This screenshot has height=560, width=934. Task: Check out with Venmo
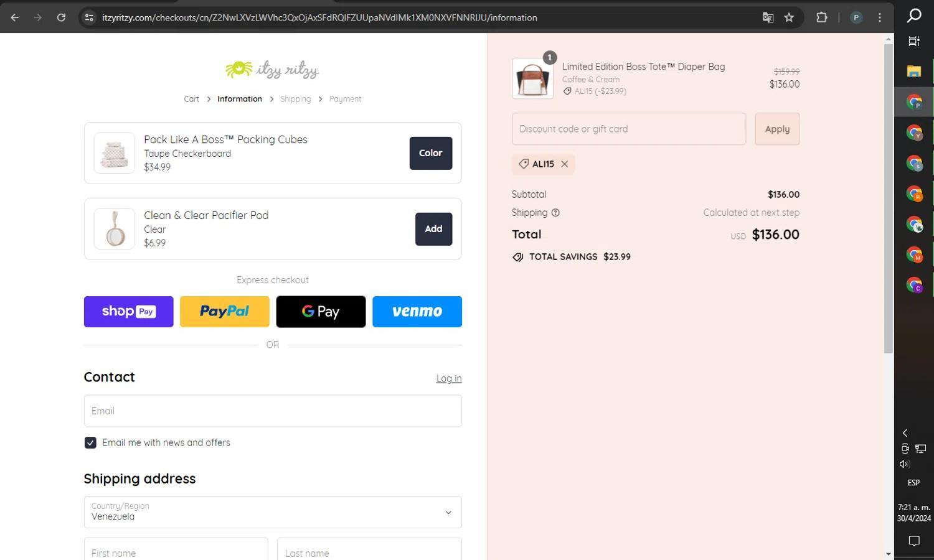417,312
